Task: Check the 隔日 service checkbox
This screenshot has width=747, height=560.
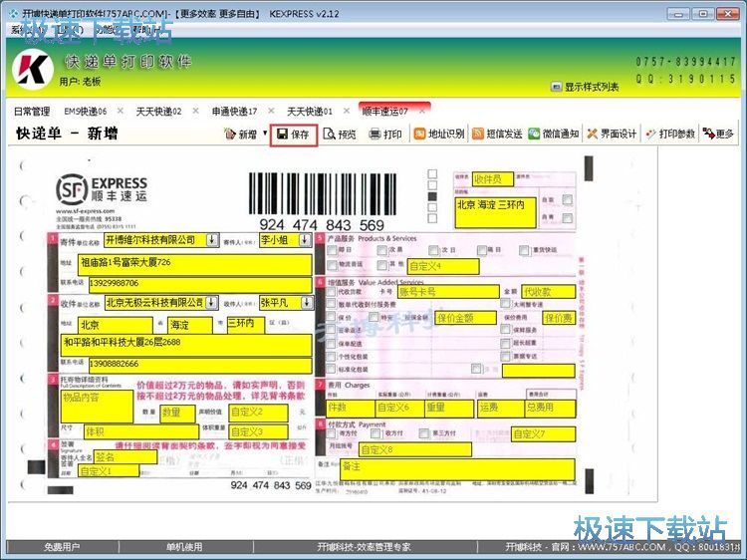Action: (482, 250)
